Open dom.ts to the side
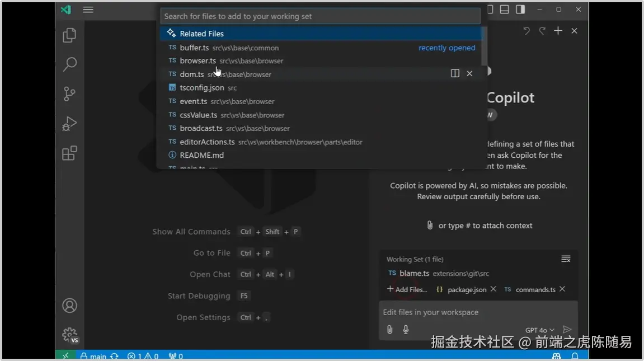 (455, 73)
